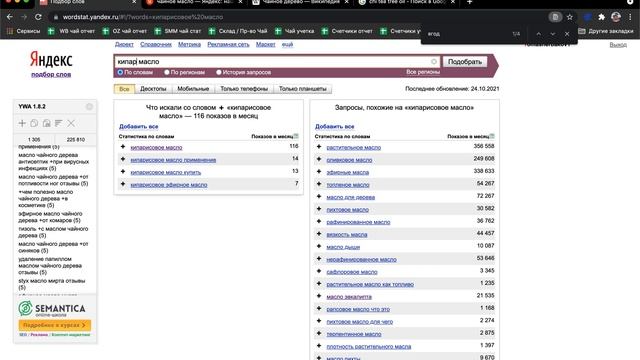Jump to previous find-in-page match
Viewport: 640px width, 360px height.
[x=538, y=34]
